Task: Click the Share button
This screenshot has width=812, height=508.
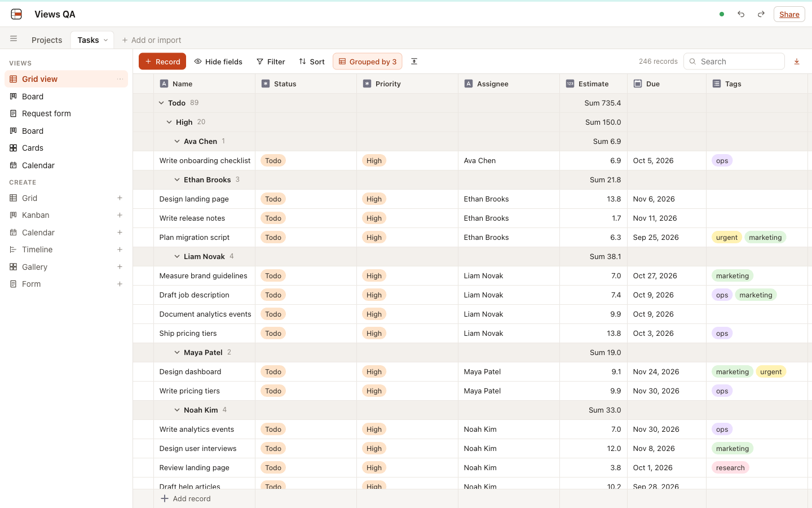Action: 789,14
